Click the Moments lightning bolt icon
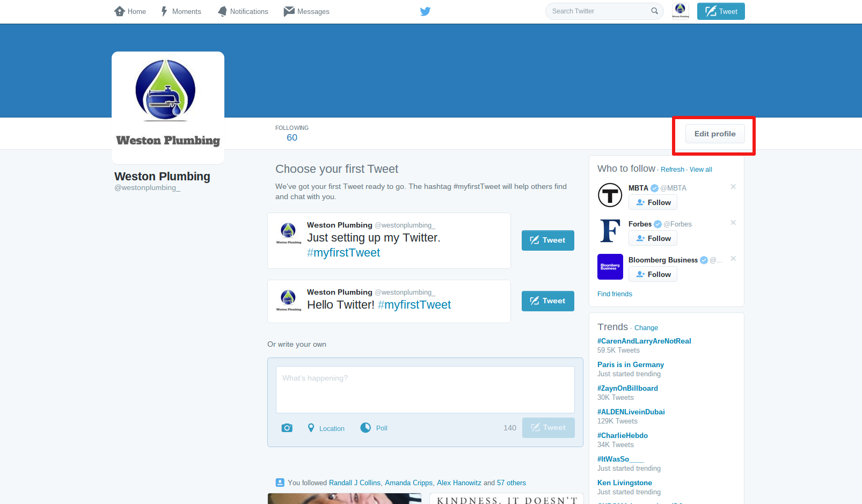This screenshot has width=862, height=504. click(x=164, y=11)
